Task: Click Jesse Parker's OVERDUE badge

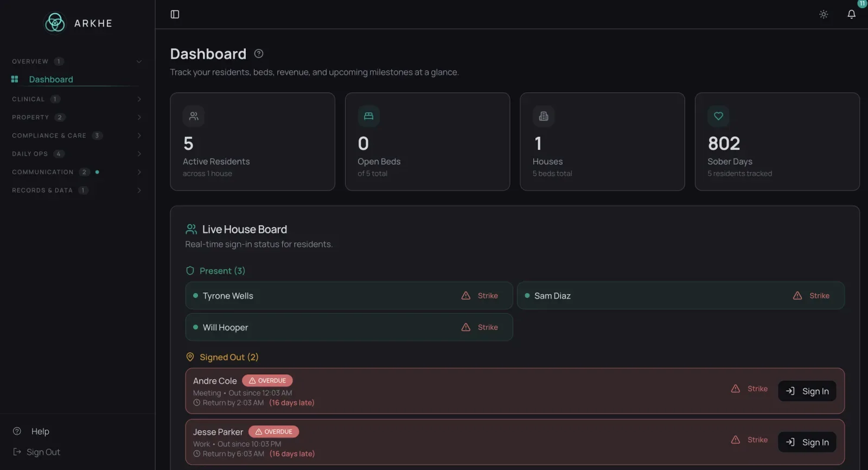Action: point(274,432)
